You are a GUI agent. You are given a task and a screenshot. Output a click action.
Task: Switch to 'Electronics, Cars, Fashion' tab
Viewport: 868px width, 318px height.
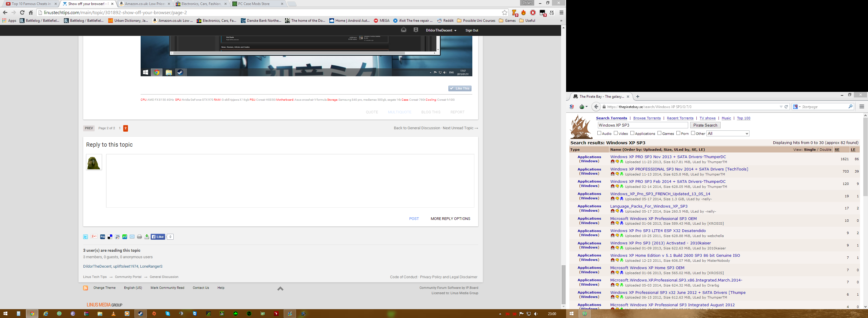201,4
